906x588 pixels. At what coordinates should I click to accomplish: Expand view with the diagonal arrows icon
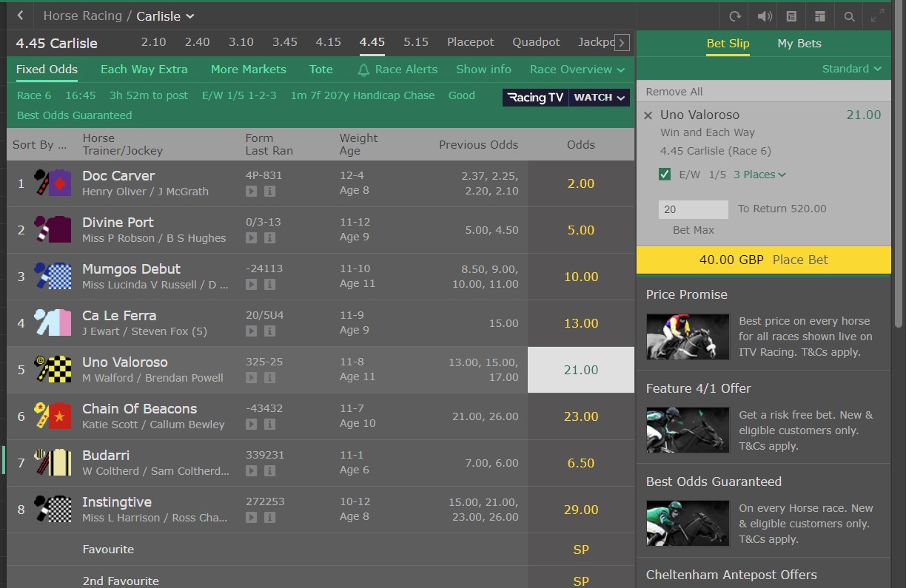tap(878, 16)
